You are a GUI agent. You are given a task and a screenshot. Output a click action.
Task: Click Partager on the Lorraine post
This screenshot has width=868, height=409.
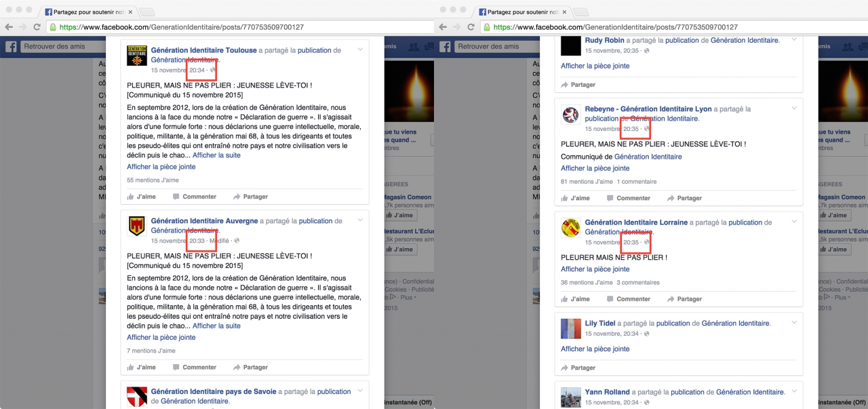pyautogui.click(x=684, y=298)
